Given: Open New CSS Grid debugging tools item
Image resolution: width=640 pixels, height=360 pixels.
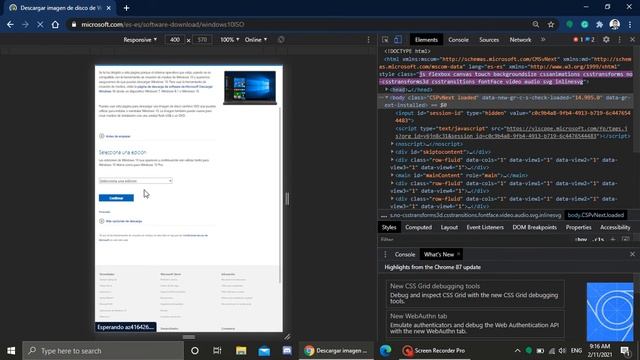Looking at the screenshot, I should (x=475, y=293).
